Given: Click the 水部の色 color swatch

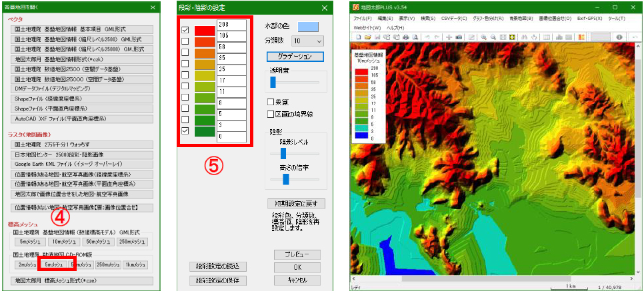Looking at the screenshot, I should (307, 27).
